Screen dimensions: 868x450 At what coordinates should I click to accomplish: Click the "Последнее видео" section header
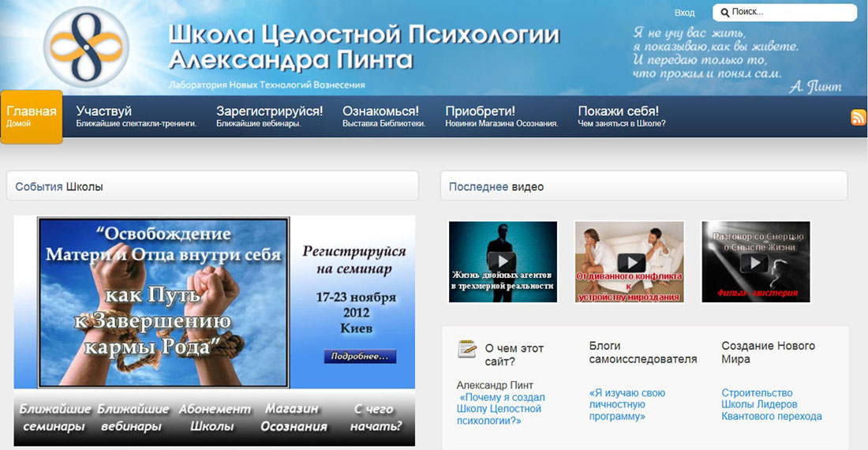click(x=644, y=186)
